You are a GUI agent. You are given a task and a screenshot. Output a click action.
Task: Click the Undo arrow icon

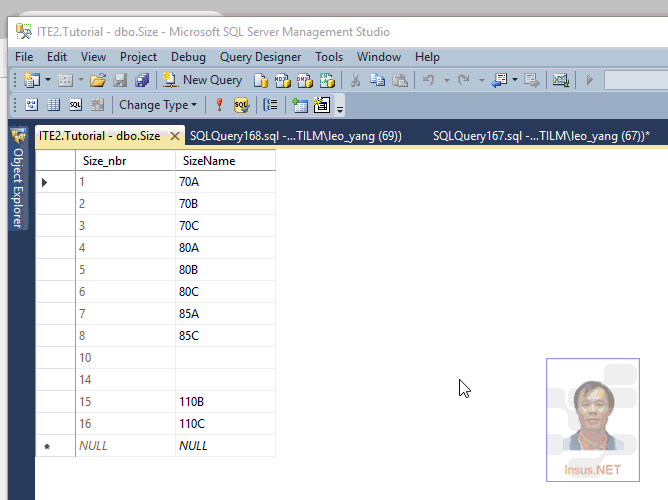click(429, 80)
